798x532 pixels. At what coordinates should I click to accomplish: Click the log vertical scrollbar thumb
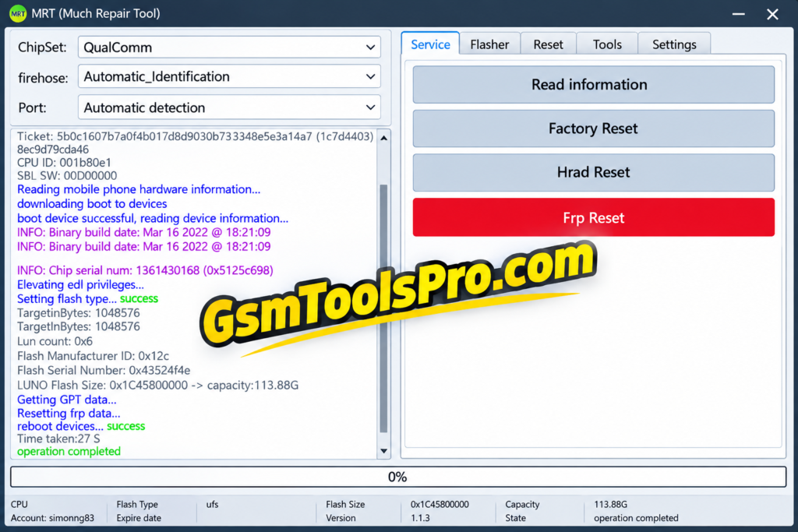click(x=383, y=308)
